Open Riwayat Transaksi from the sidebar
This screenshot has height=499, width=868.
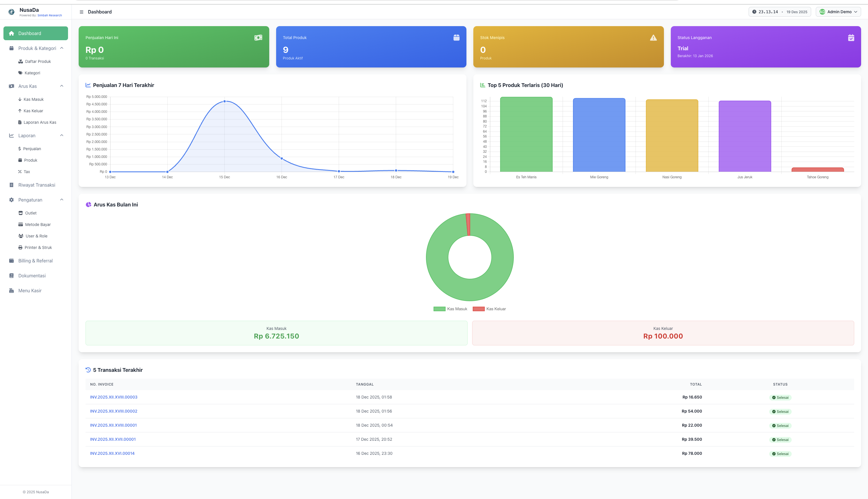(x=37, y=185)
